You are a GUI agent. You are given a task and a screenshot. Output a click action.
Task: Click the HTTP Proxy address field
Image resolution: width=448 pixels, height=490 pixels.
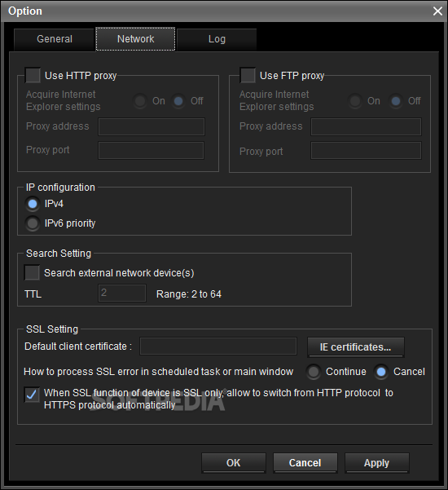tap(152, 126)
